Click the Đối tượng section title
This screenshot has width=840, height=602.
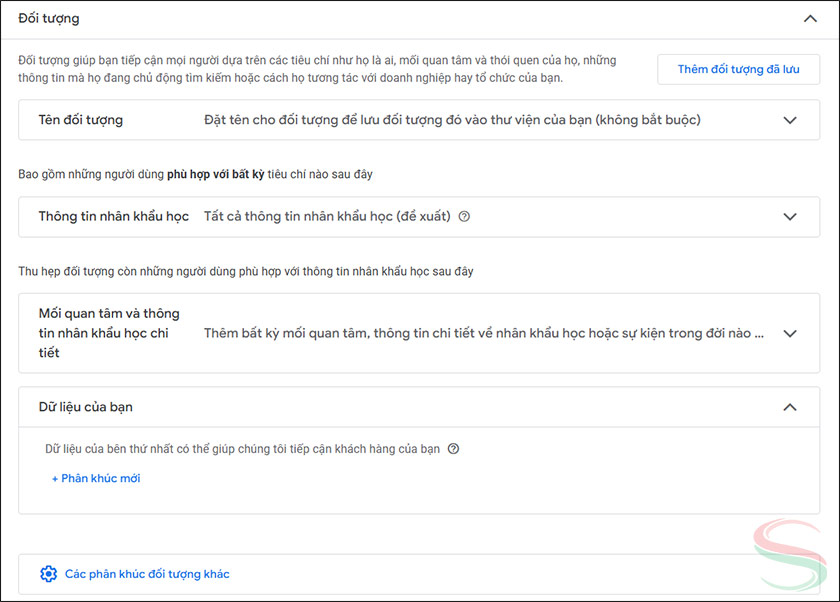49,18
